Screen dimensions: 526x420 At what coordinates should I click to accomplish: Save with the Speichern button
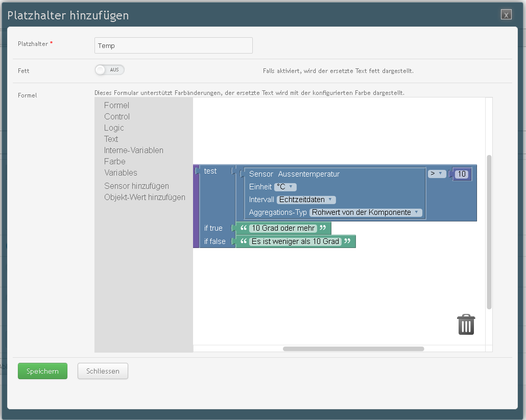(42, 371)
